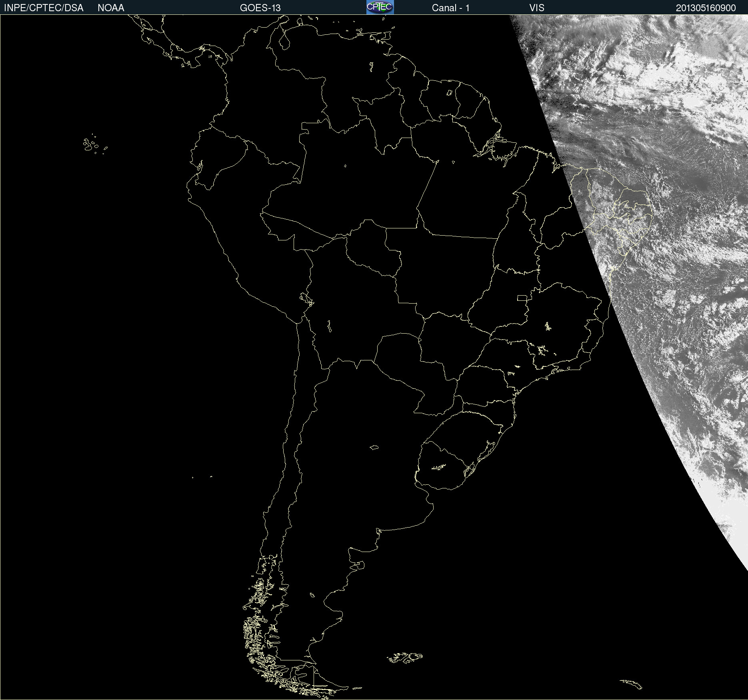The height and width of the screenshot is (700, 748).
Task: Click the INPE/CPTEC/DSA header label
Action: (44, 8)
